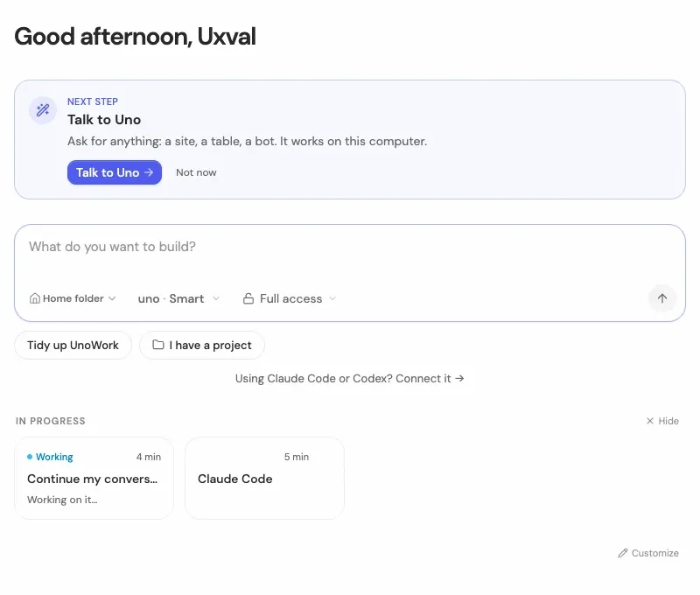Viewport: 700px width, 595px height.
Task: Click the 'Ask for anything' description text
Action: coord(248,141)
